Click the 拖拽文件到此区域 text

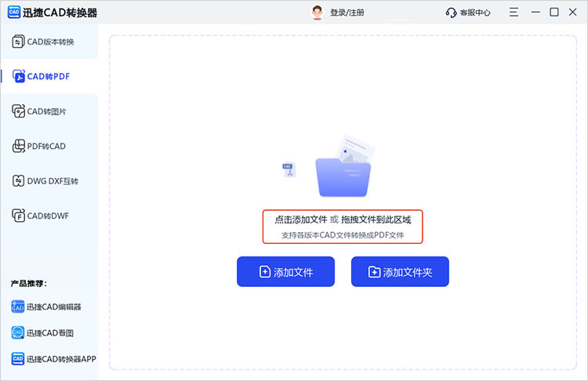(376, 220)
